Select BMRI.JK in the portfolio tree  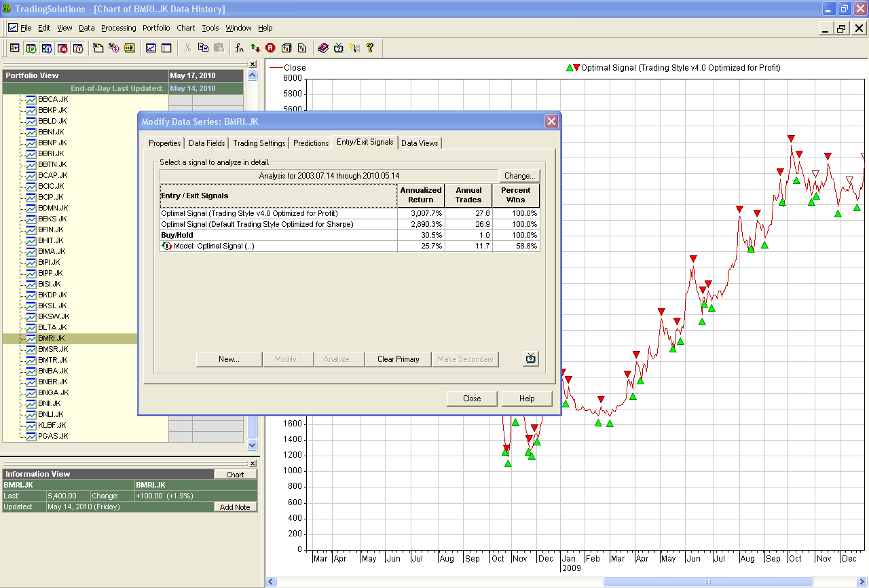coord(52,338)
